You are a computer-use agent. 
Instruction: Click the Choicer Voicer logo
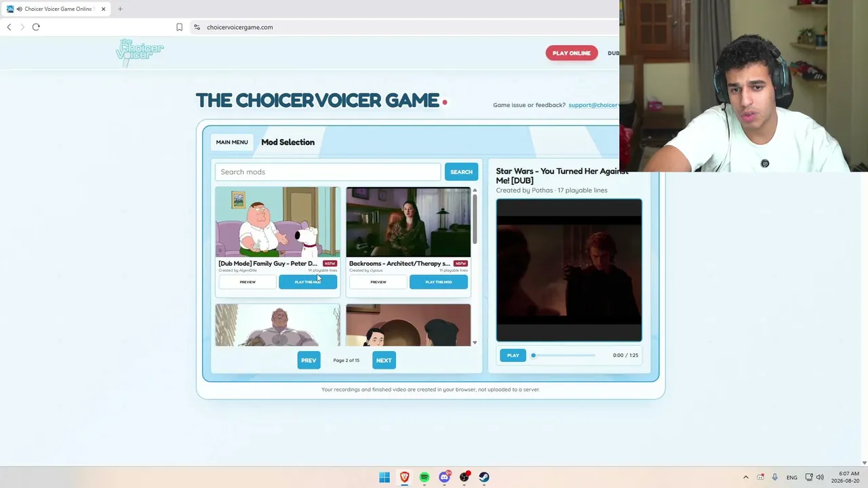click(140, 52)
